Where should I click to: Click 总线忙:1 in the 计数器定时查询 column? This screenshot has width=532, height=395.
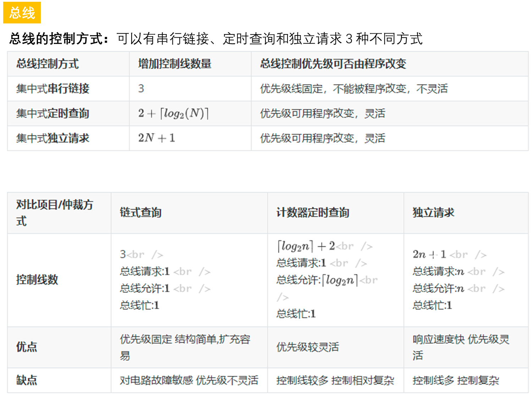pyautogui.click(x=296, y=314)
